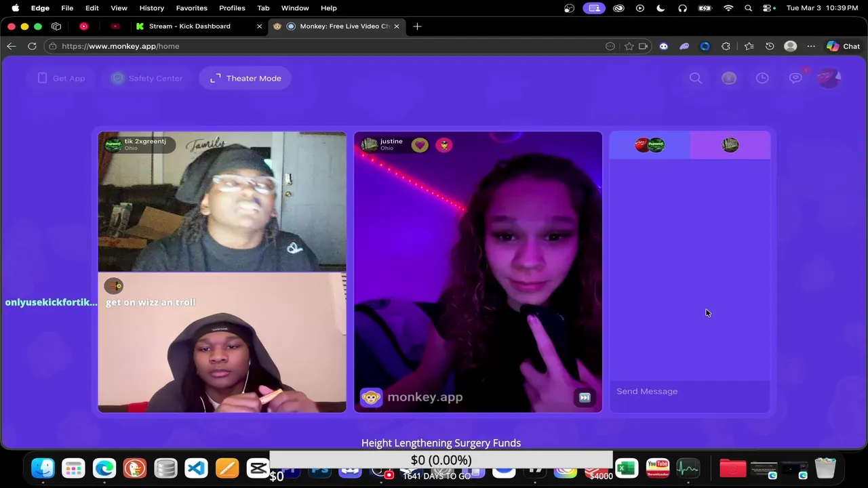Switch to the red pinned tab
Screen dimensions: 868x488
tap(84, 26)
